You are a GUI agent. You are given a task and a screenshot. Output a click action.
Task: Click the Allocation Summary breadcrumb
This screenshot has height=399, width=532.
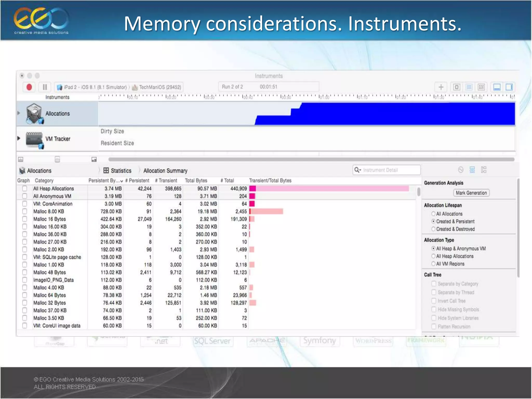[x=165, y=171]
